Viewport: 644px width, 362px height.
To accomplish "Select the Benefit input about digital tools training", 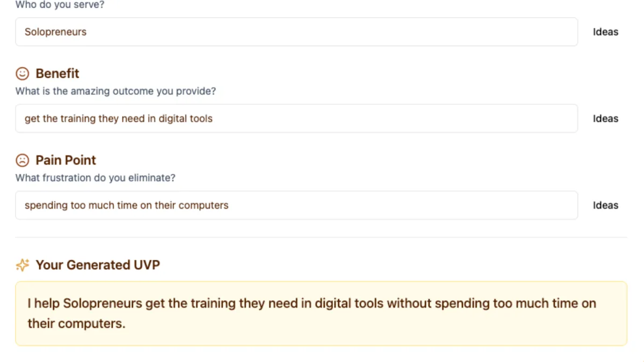I will point(297,119).
